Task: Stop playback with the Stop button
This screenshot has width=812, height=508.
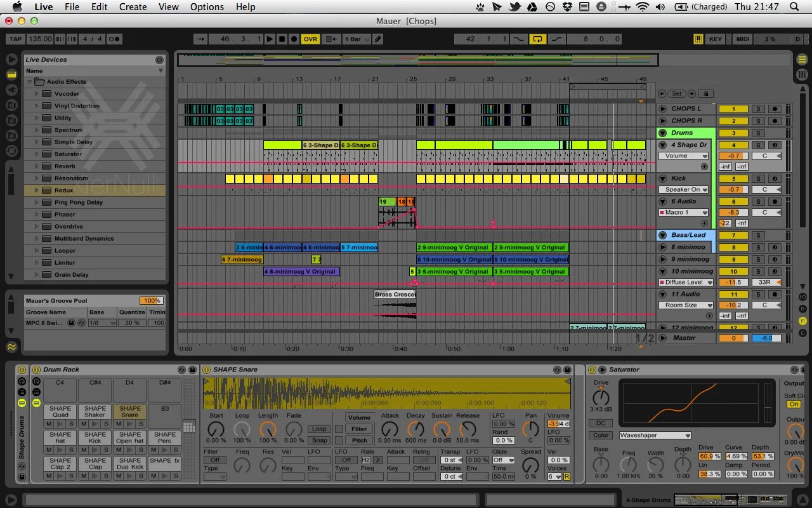Action: 282,39
